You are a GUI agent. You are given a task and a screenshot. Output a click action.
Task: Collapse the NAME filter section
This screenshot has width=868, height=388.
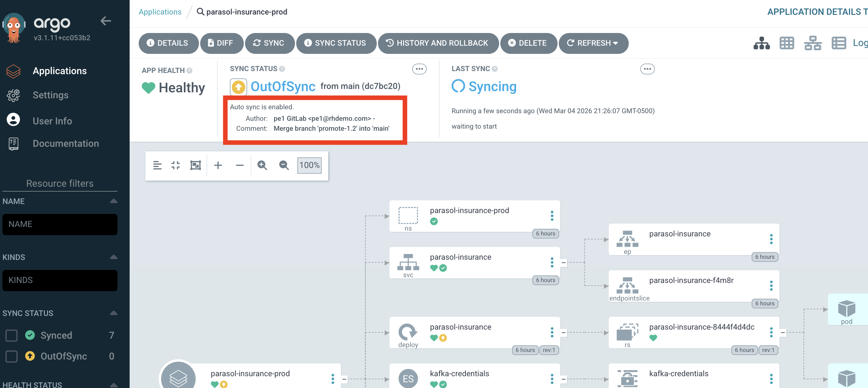(x=114, y=201)
